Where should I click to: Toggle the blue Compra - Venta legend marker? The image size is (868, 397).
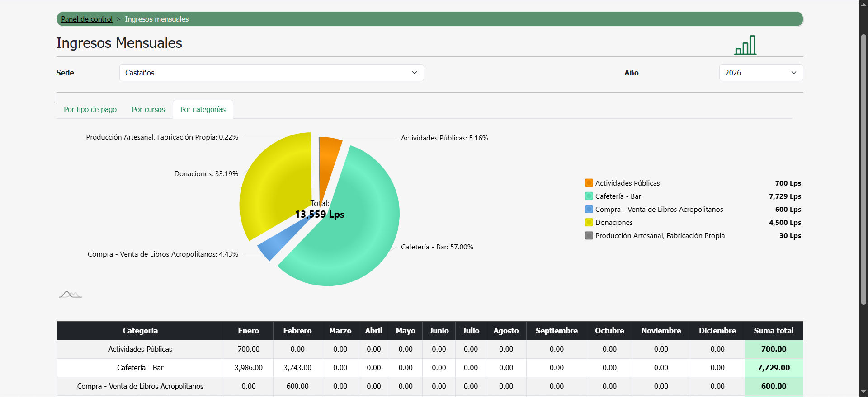589,209
